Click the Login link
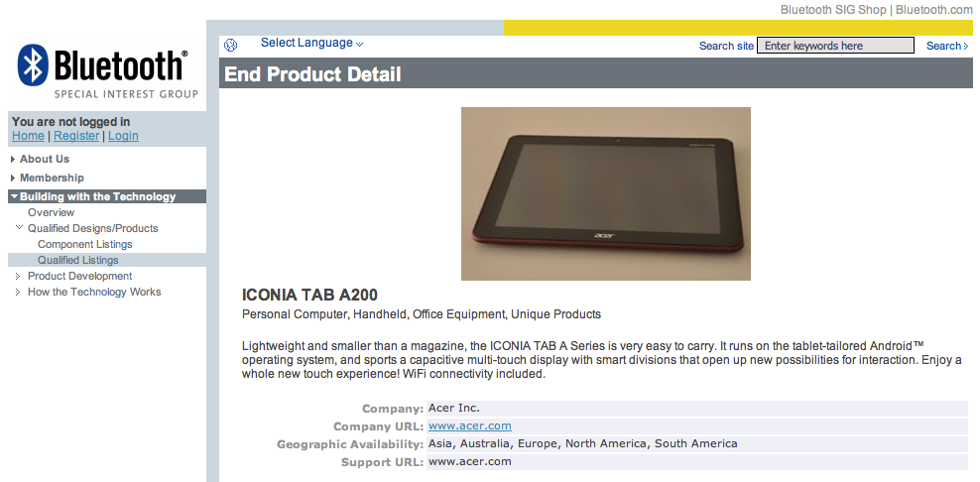 pos(123,136)
